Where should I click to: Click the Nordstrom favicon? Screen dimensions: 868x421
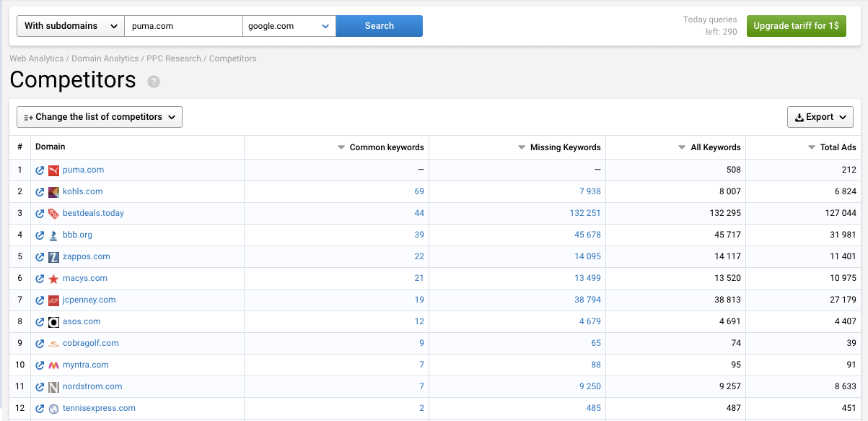click(x=53, y=387)
